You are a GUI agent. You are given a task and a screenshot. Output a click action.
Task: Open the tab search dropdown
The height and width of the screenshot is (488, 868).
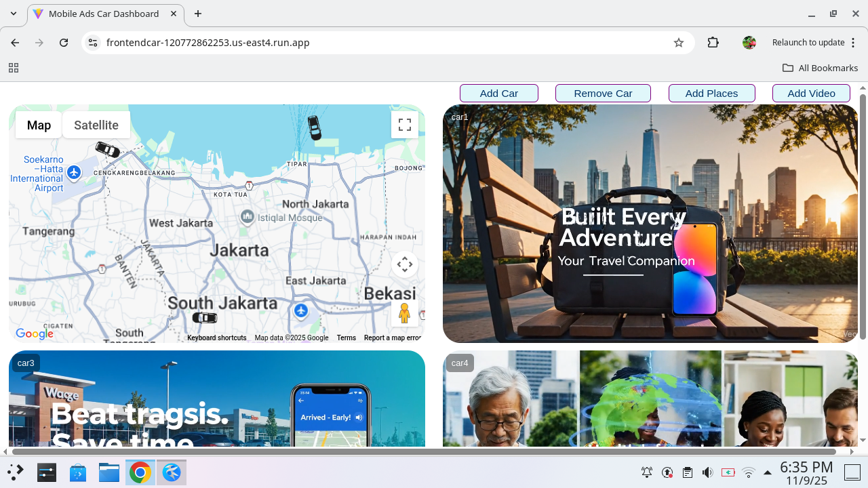(x=13, y=14)
